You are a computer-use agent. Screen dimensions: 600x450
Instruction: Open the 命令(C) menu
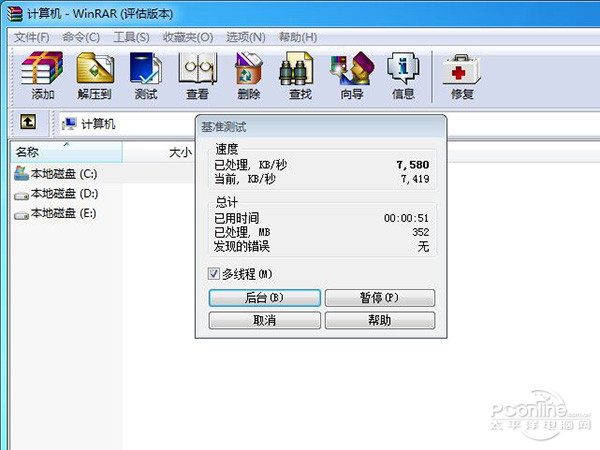81,37
